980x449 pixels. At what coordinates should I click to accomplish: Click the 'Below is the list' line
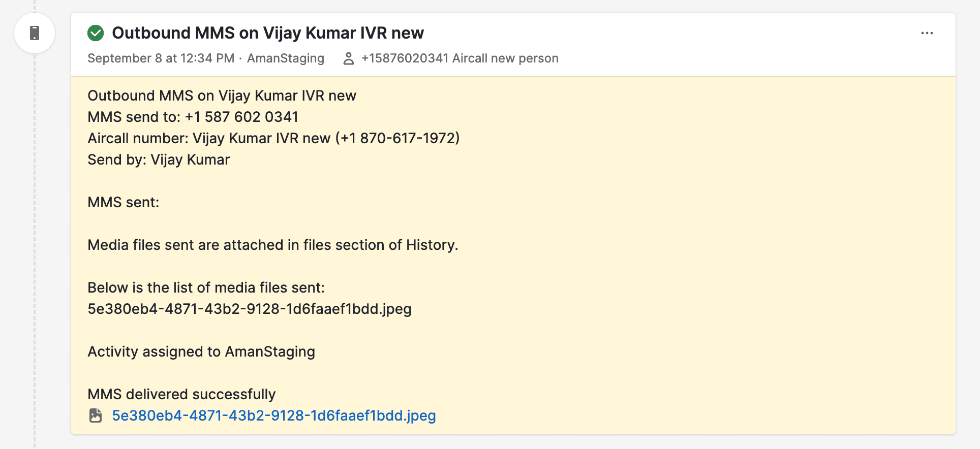point(206,287)
